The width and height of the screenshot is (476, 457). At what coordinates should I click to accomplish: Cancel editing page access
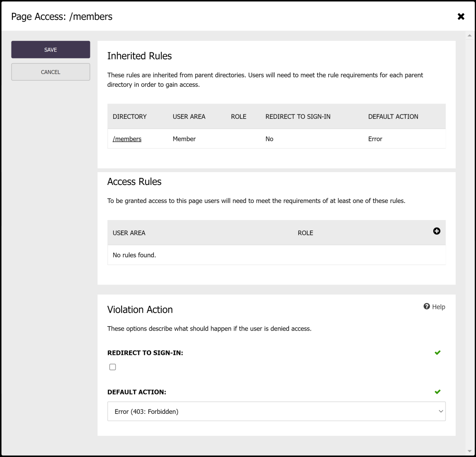[50, 72]
